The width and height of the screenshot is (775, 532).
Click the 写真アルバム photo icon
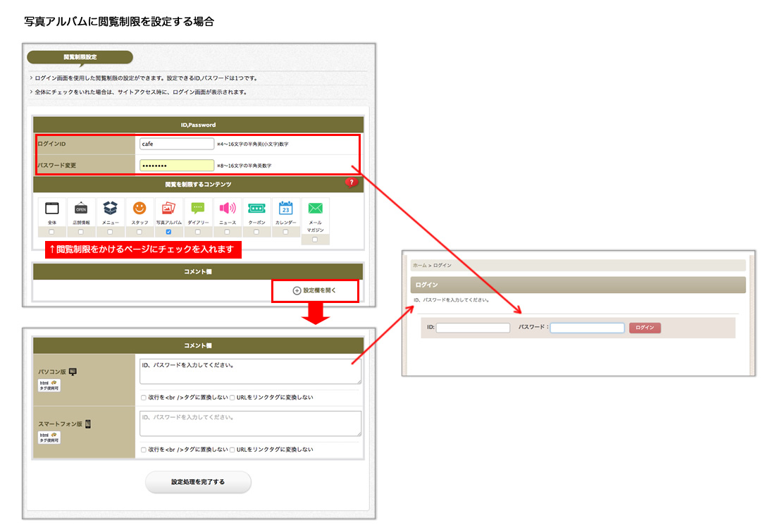[168, 208]
